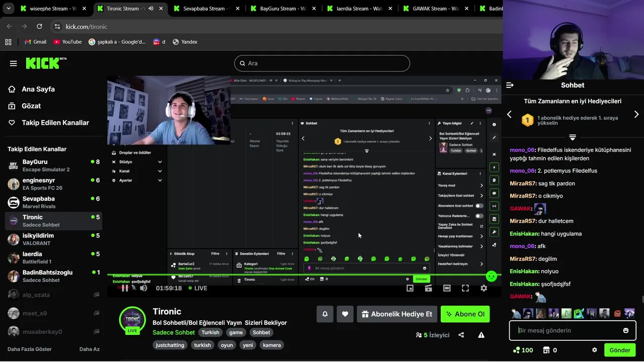Viewport: 644px width, 362px height.
Task: Open the Gmail bookmark
Action: coord(35,42)
